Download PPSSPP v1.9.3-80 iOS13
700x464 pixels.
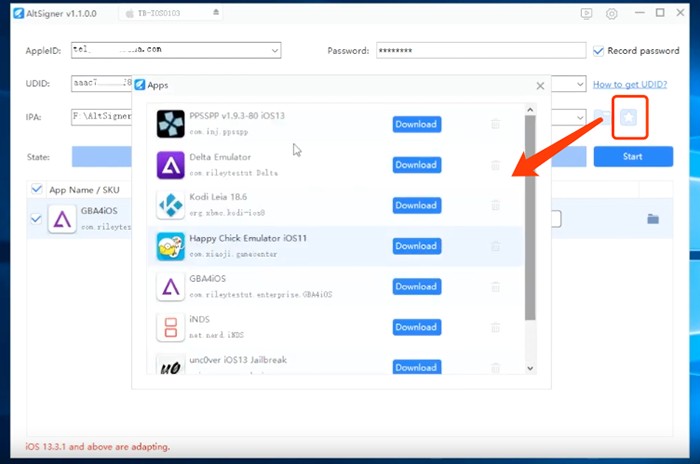[x=417, y=124]
